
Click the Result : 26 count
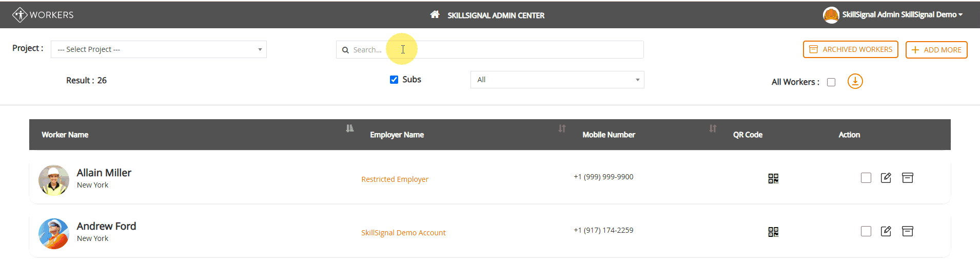pyautogui.click(x=86, y=80)
